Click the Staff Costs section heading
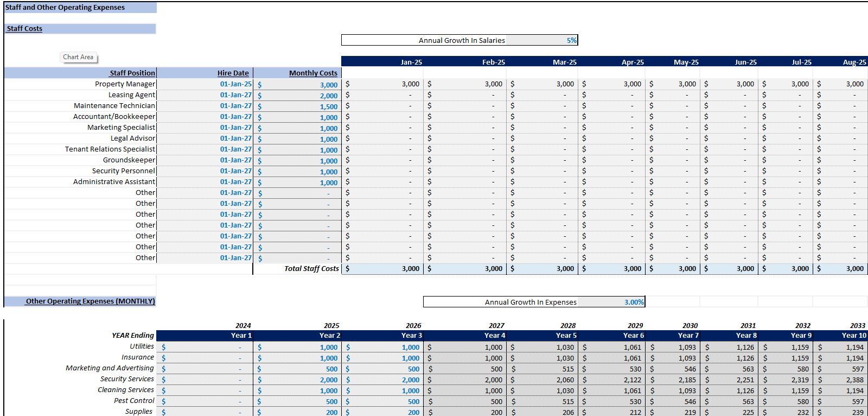 click(x=24, y=29)
